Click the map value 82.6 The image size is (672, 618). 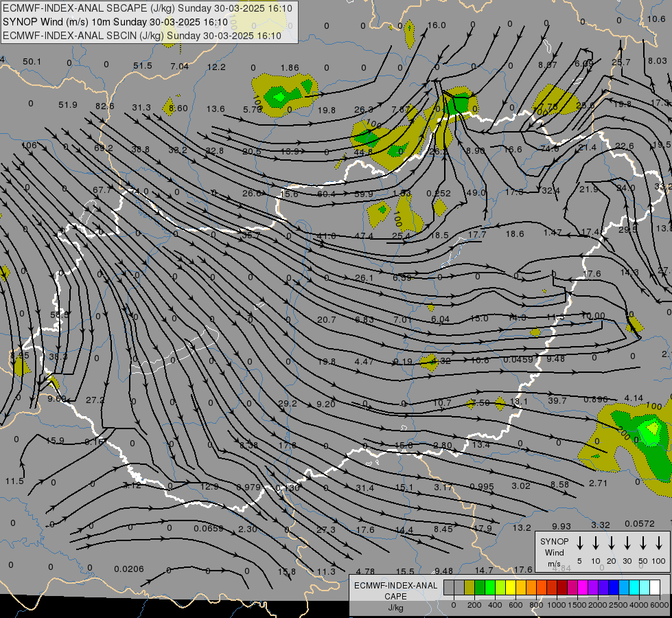tap(104, 106)
